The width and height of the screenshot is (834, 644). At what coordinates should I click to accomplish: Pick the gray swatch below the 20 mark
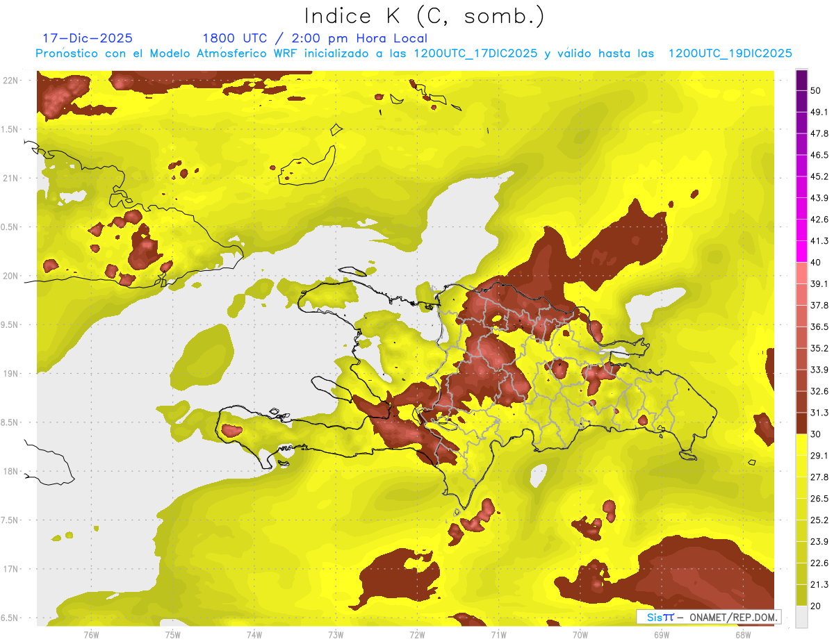tap(801, 616)
